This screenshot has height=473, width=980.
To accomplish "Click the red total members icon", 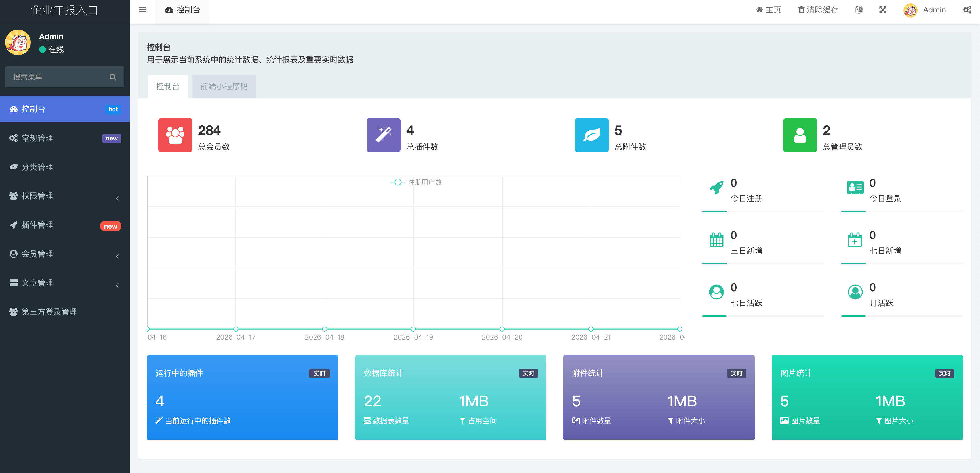I will click(175, 135).
